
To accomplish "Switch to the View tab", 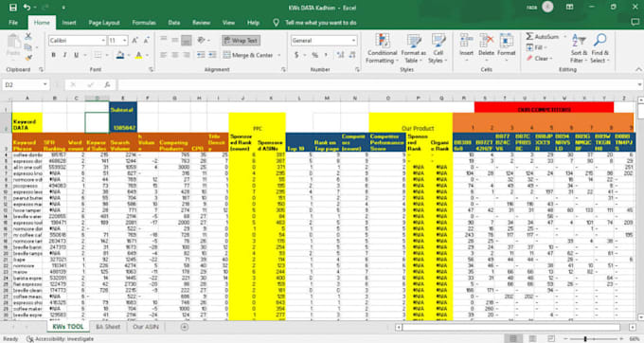I will pyautogui.click(x=228, y=23).
